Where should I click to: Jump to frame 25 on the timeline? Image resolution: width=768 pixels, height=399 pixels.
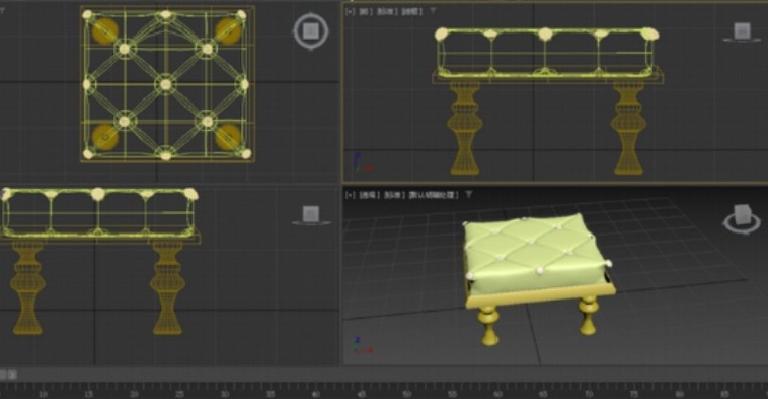coord(180,394)
